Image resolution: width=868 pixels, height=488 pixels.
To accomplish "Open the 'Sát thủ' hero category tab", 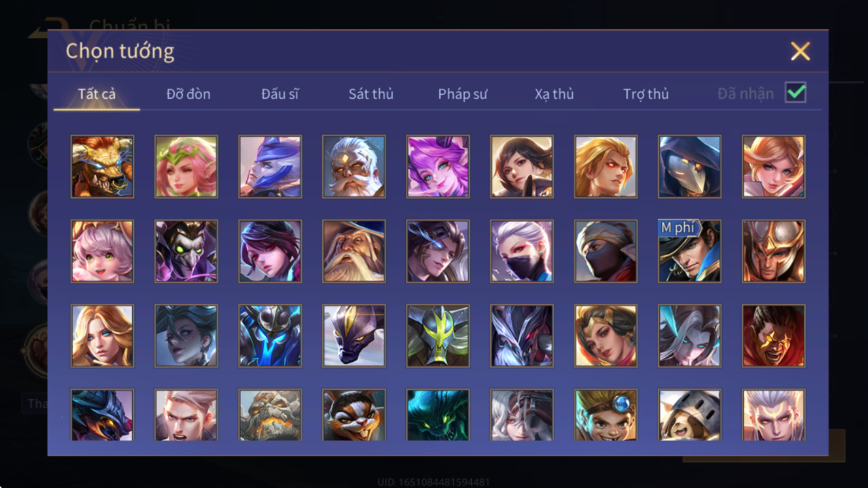I will (x=371, y=94).
